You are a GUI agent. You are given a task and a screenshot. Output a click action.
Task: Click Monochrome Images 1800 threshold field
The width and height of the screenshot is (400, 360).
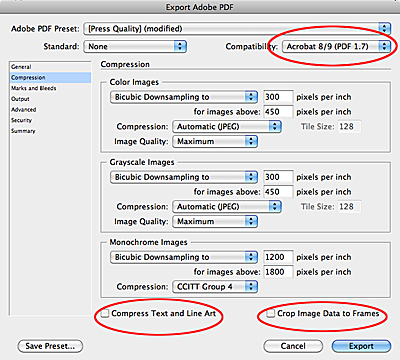(x=278, y=272)
